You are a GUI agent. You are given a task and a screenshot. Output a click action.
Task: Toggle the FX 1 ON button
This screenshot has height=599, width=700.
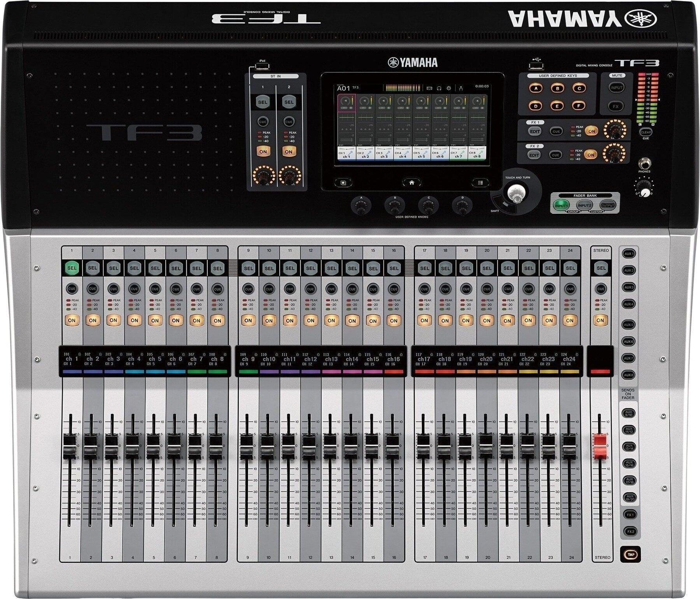click(x=591, y=131)
